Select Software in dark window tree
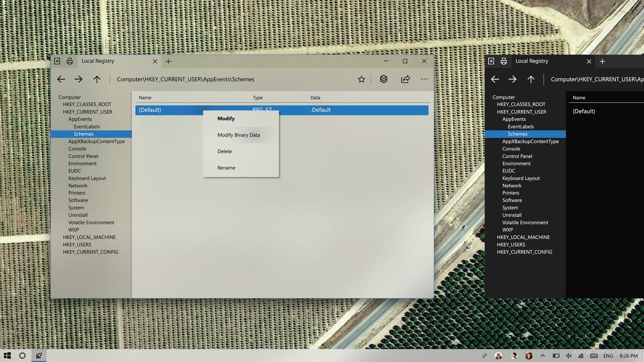This screenshot has width=644, height=362. [512, 200]
